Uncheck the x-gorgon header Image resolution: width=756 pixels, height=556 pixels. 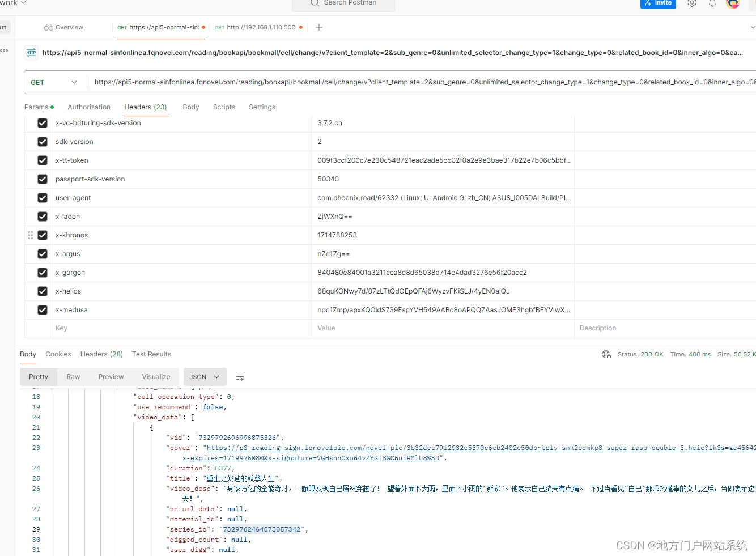tap(43, 273)
